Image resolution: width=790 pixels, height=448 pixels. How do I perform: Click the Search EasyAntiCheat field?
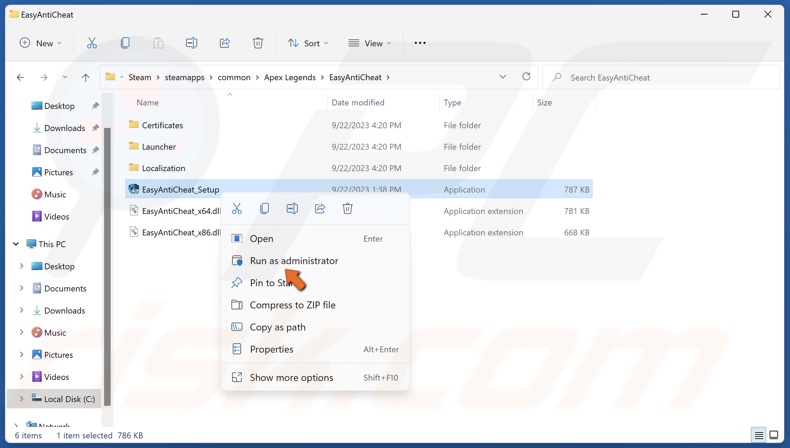[x=662, y=78]
